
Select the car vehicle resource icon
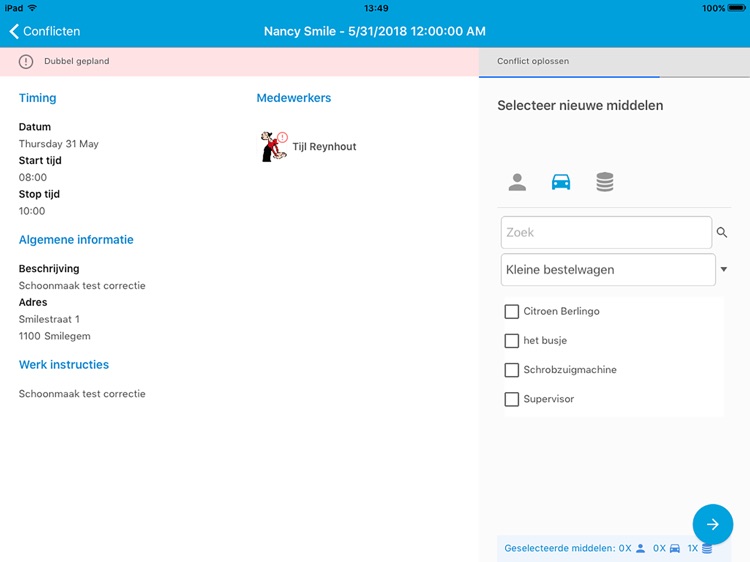pyautogui.click(x=561, y=182)
